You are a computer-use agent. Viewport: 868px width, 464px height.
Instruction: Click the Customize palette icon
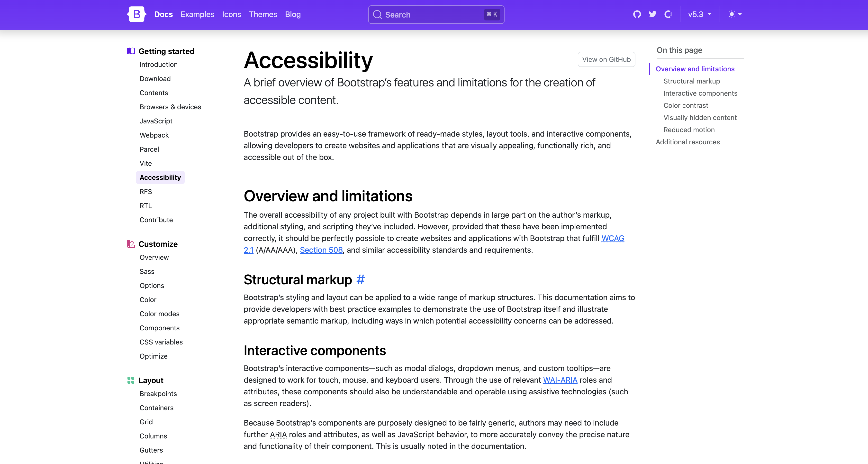tap(131, 244)
